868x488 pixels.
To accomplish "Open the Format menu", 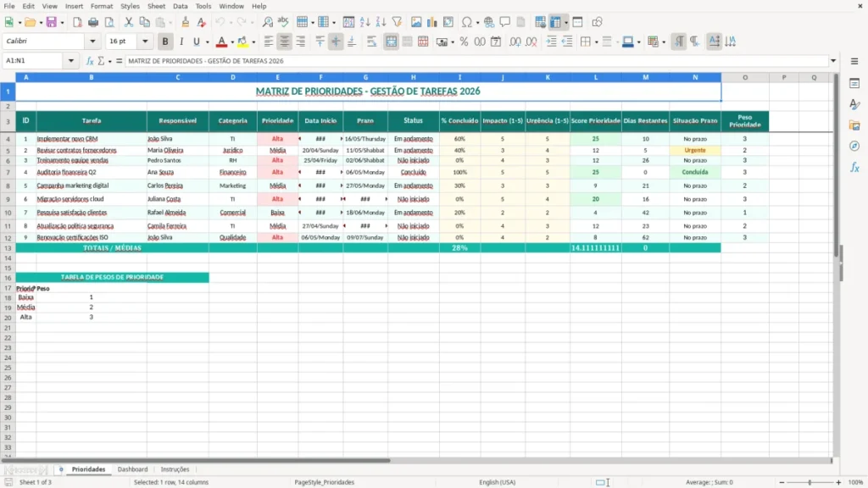I will pyautogui.click(x=102, y=6).
